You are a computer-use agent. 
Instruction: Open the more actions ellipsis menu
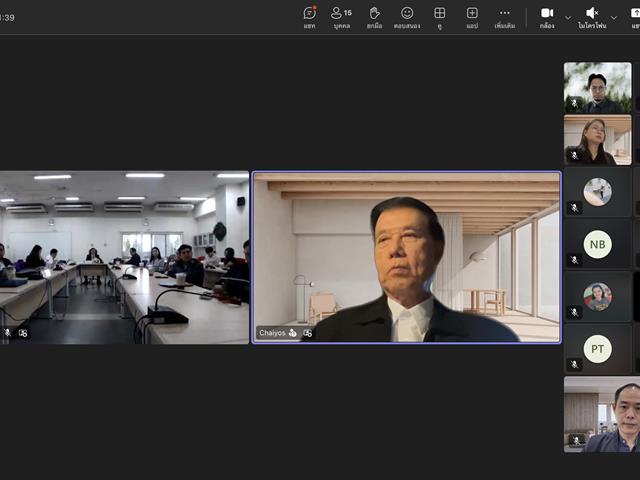(x=505, y=18)
